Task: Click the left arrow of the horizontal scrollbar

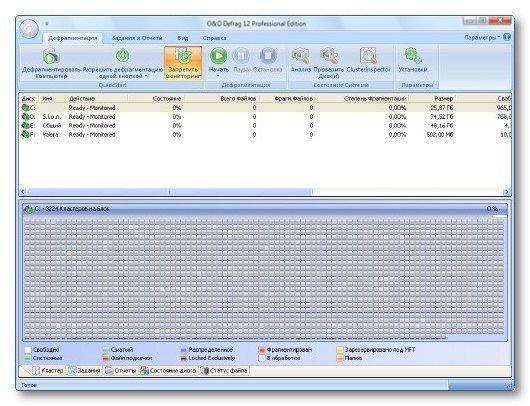Action: pyautogui.click(x=23, y=192)
